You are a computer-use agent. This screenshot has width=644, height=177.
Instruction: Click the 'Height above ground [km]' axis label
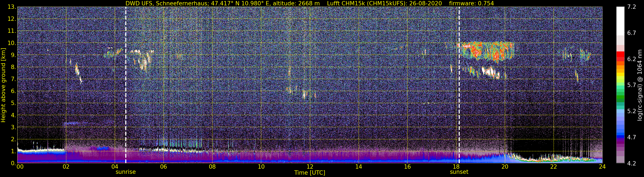[3, 85]
